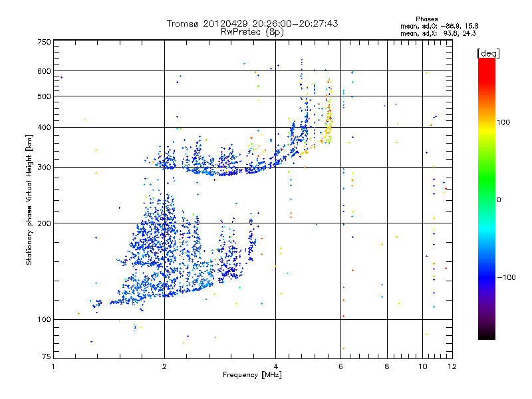Click the x-axis tick label '6'
This screenshot has height=399, width=532.
click(340, 366)
